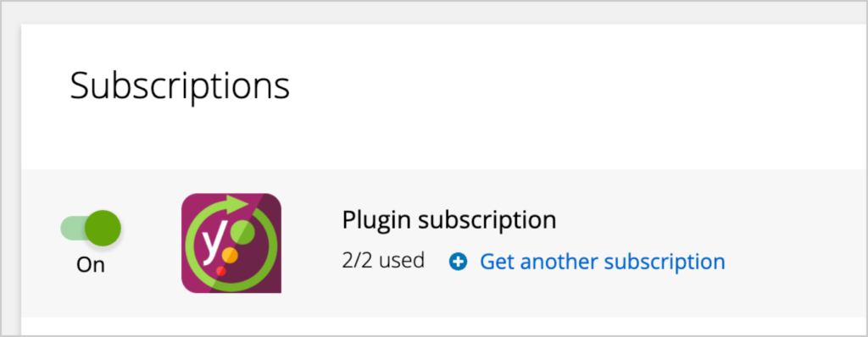The image size is (868, 337).
Task: Click the white "y" in the Yoast logo
Action: click(211, 247)
